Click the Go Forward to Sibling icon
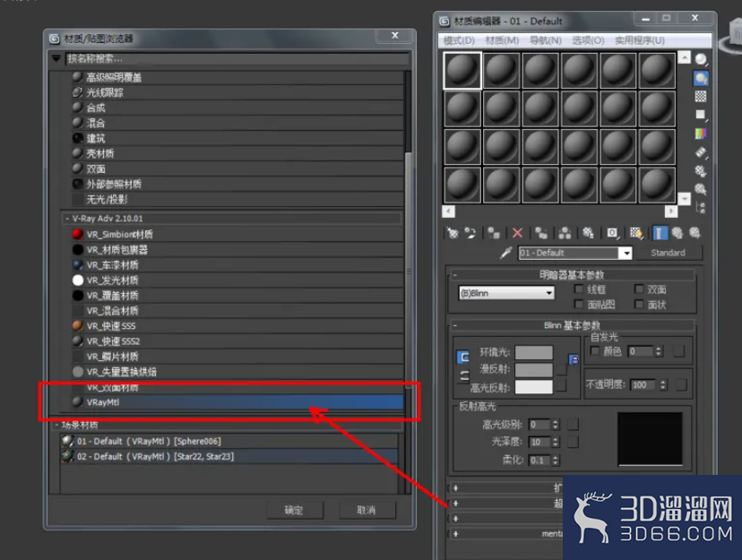Image resolution: width=742 pixels, height=560 pixels. point(695,233)
